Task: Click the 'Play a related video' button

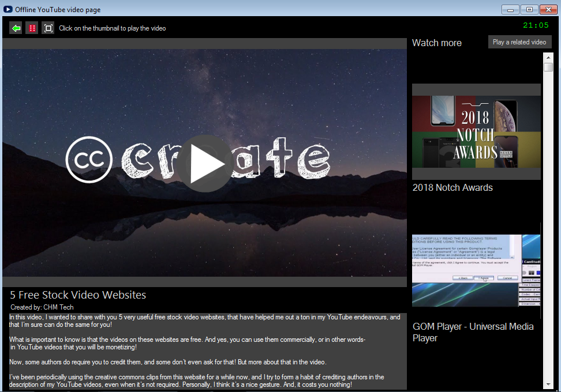Action: click(x=519, y=42)
